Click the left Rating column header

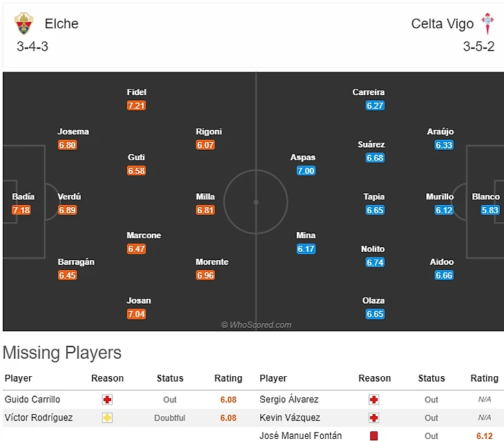pyautogui.click(x=228, y=378)
